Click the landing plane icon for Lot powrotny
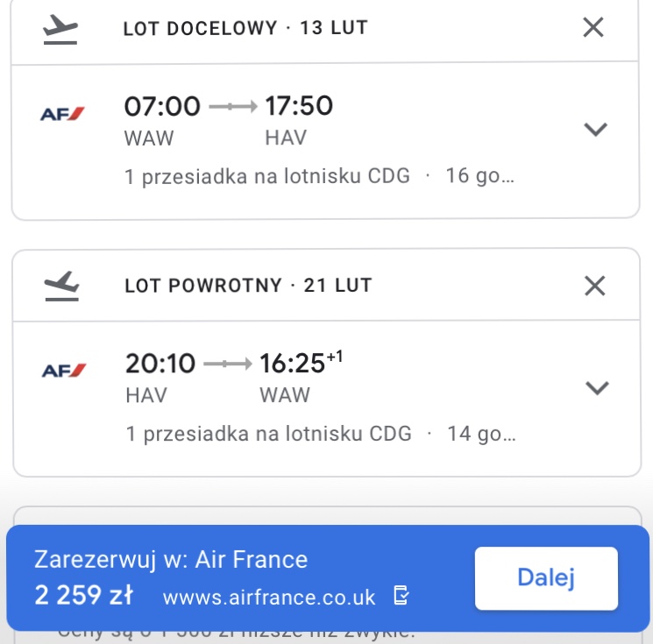Image resolution: width=653 pixels, height=644 pixels. [x=61, y=286]
